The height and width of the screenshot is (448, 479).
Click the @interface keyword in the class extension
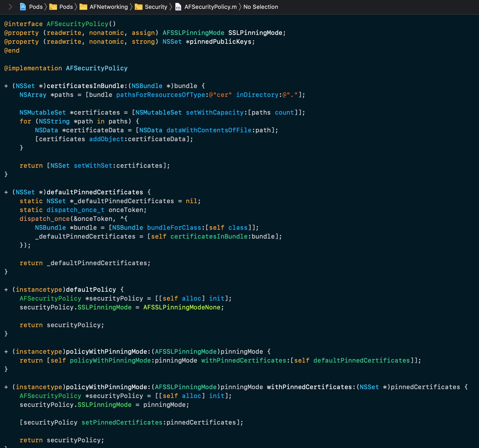pos(23,24)
